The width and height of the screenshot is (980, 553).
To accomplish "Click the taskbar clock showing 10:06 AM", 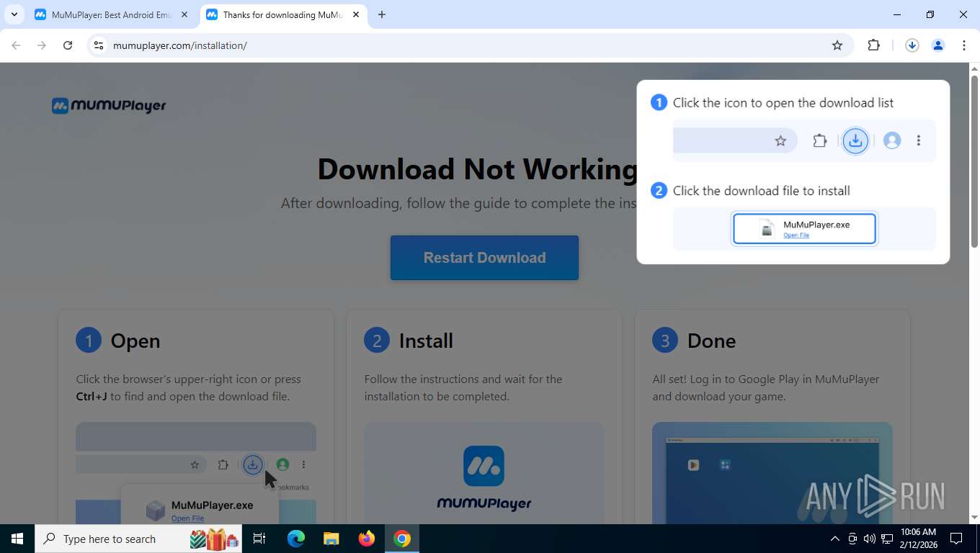I will 918,539.
